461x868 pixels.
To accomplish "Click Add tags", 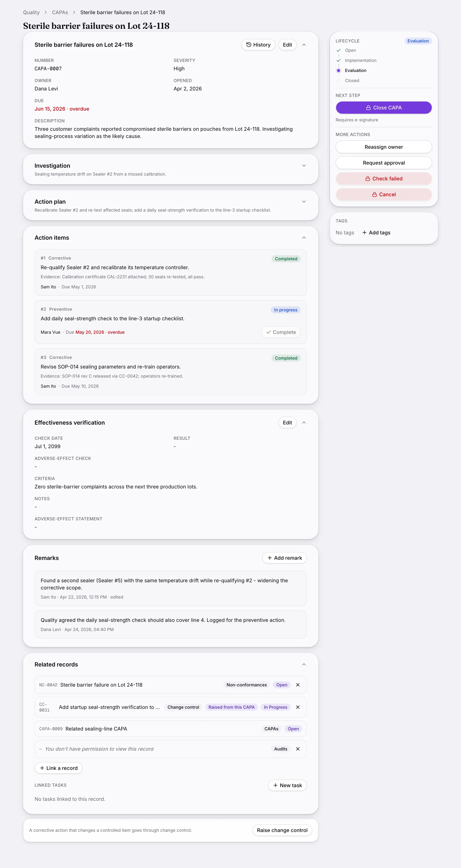I will tap(376, 232).
